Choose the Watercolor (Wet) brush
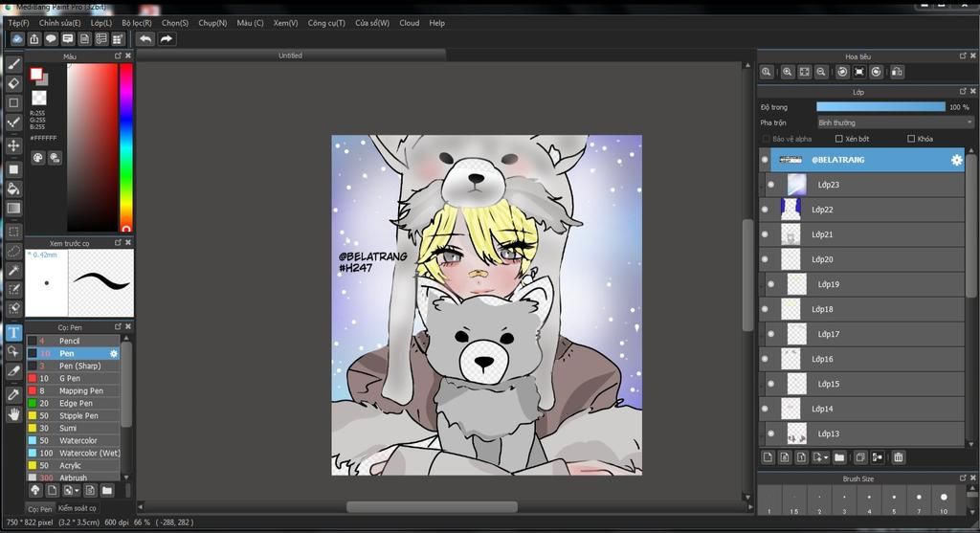The width and height of the screenshot is (980, 533). pos(73,453)
